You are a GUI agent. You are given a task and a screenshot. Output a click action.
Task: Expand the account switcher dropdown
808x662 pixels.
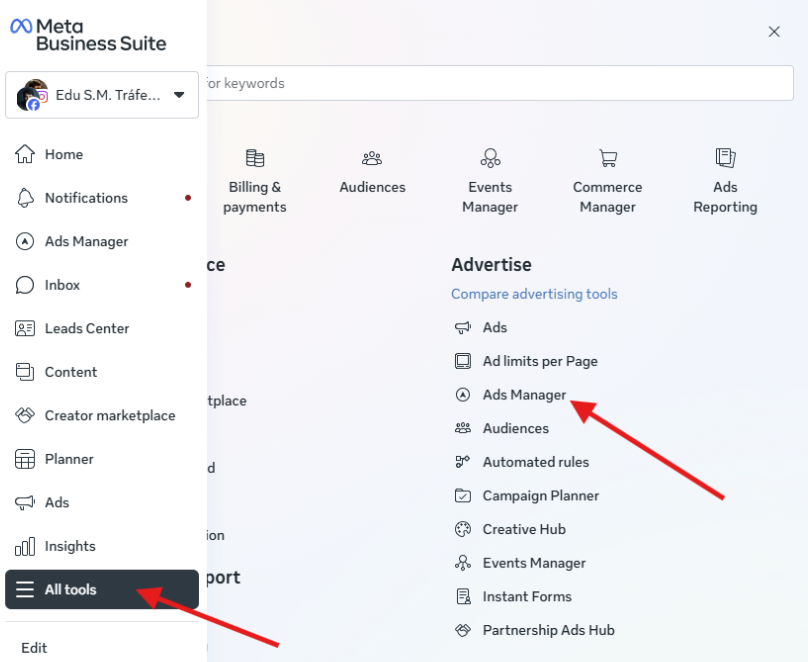179,95
